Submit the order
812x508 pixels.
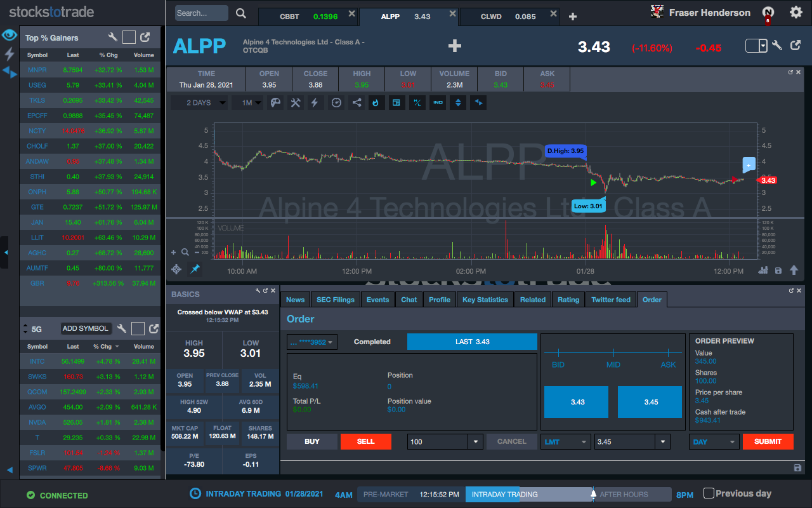(x=768, y=441)
